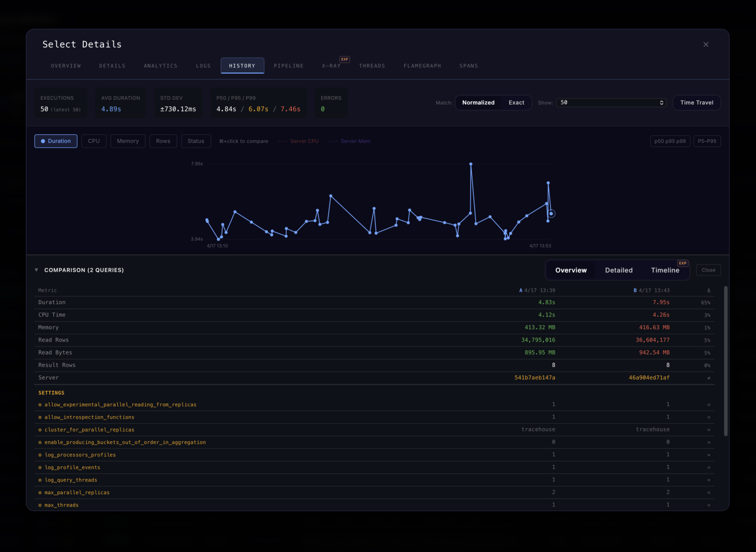The width and height of the screenshot is (756, 552).
Task: Open the experimental X-Ray tab
Action: 332,66
